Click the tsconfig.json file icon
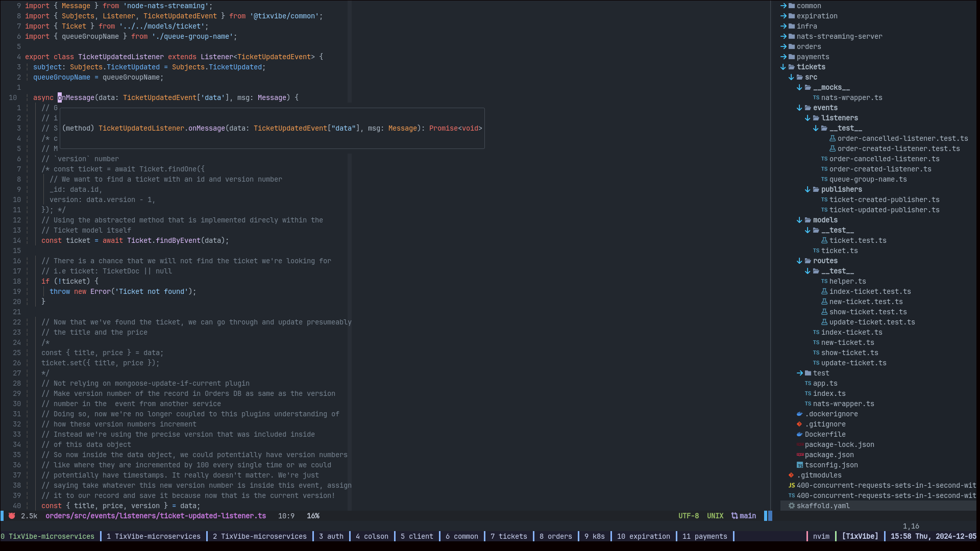The width and height of the screenshot is (980, 551). 799,465
